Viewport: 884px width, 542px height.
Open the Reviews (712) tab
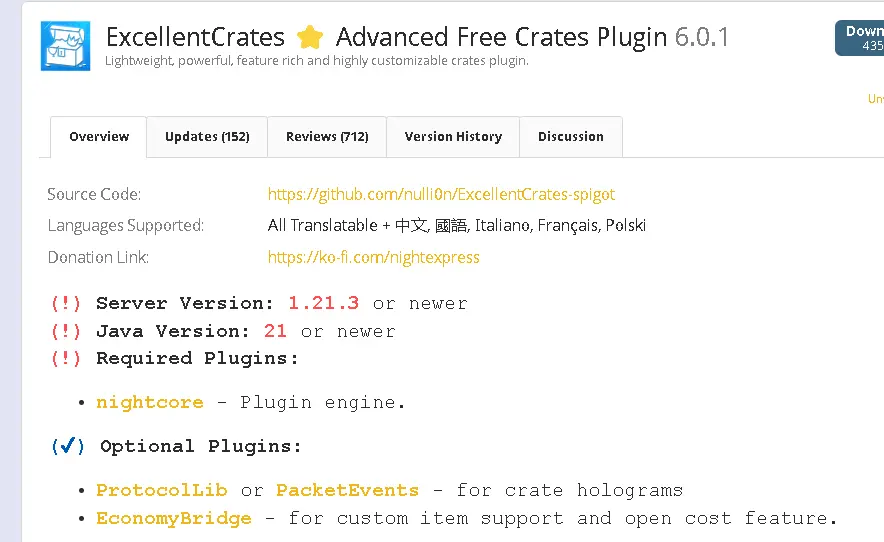tap(327, 137)
